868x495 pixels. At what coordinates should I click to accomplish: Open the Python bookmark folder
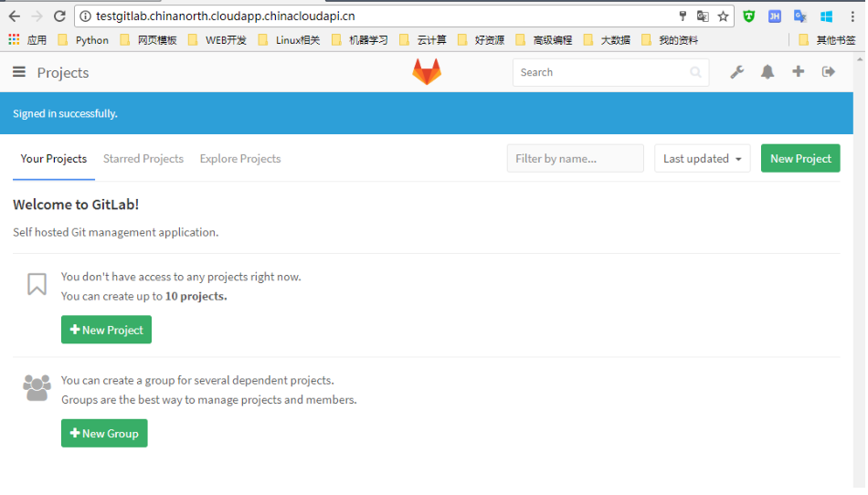coord(83,40)
